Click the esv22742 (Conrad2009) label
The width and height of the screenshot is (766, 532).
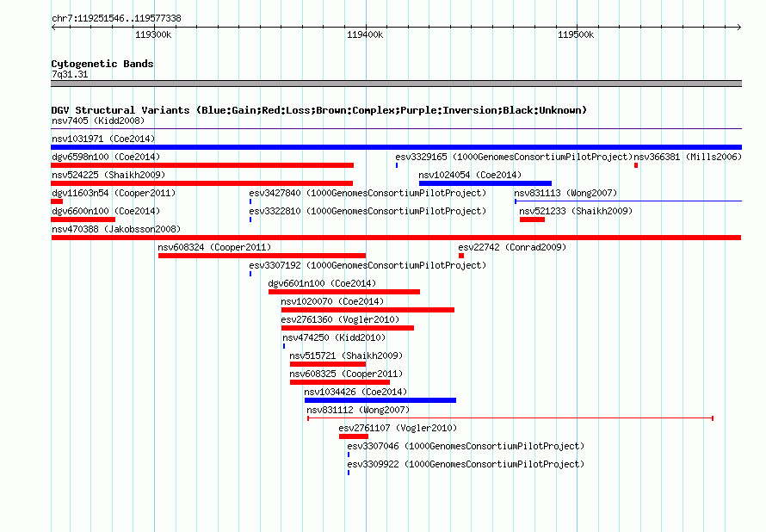[512, 247]
